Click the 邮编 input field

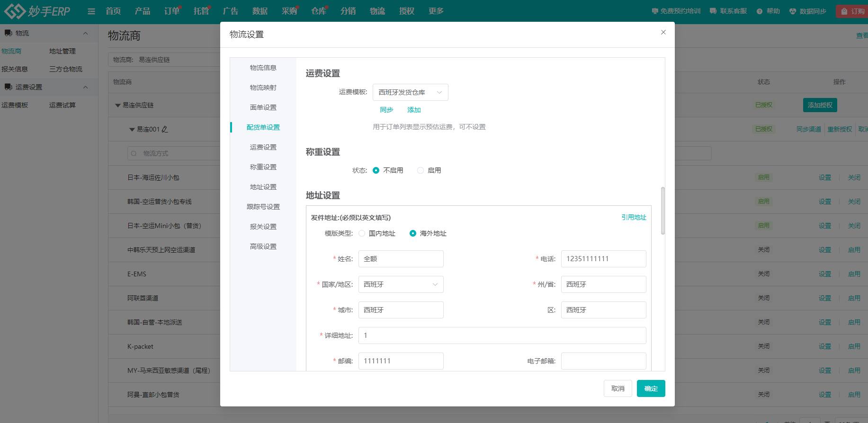(x=401, y=361)
